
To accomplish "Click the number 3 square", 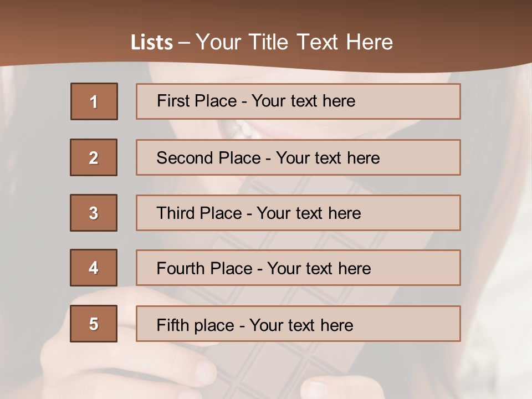I will 94,213.
